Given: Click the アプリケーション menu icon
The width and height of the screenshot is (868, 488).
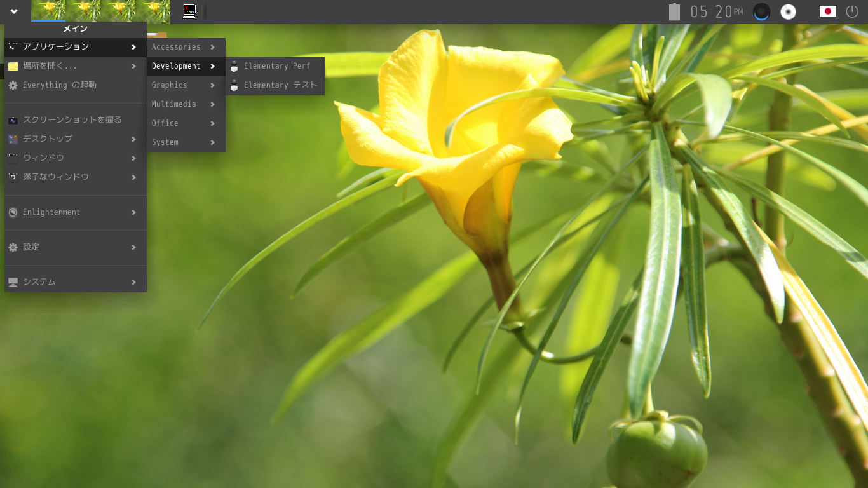Looking at the screenshot, I should [13, 47].
